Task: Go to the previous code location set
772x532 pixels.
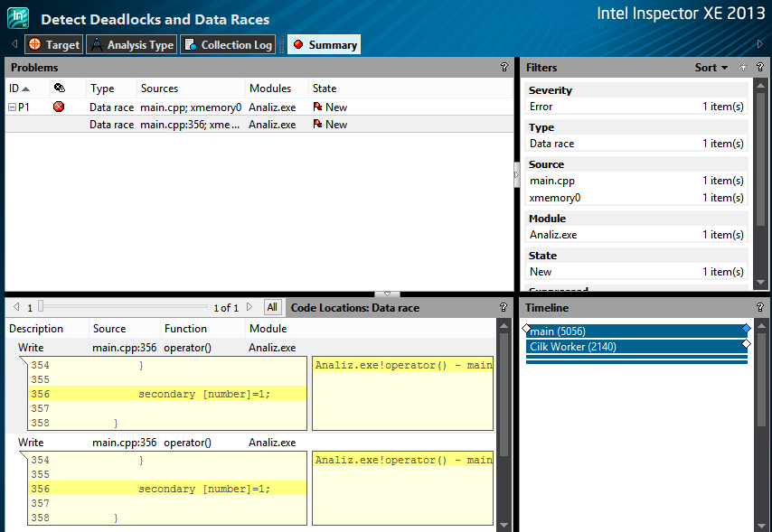Action: [16, 307]
